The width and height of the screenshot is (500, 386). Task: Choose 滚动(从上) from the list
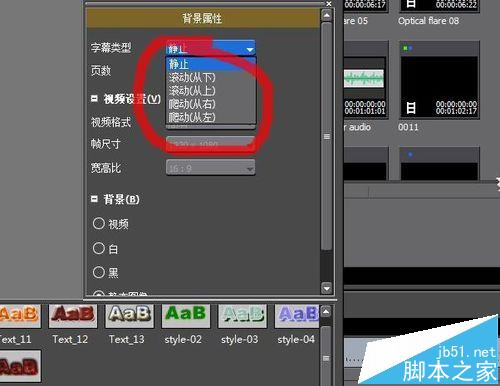(x=211, y=91)
